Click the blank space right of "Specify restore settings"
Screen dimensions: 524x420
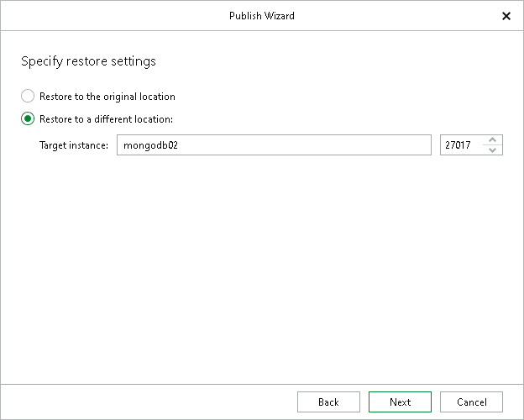(336, 61)
